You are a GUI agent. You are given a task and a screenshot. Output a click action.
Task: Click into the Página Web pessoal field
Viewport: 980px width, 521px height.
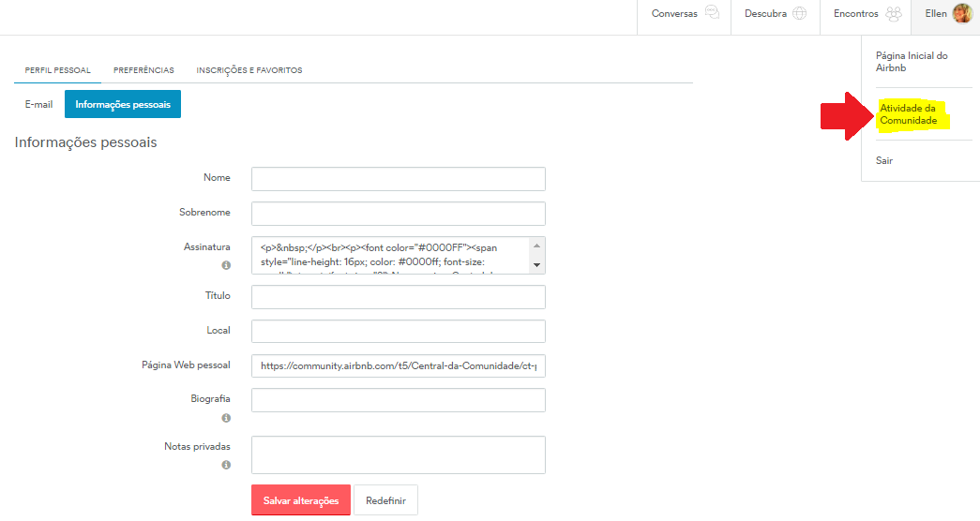398,365
